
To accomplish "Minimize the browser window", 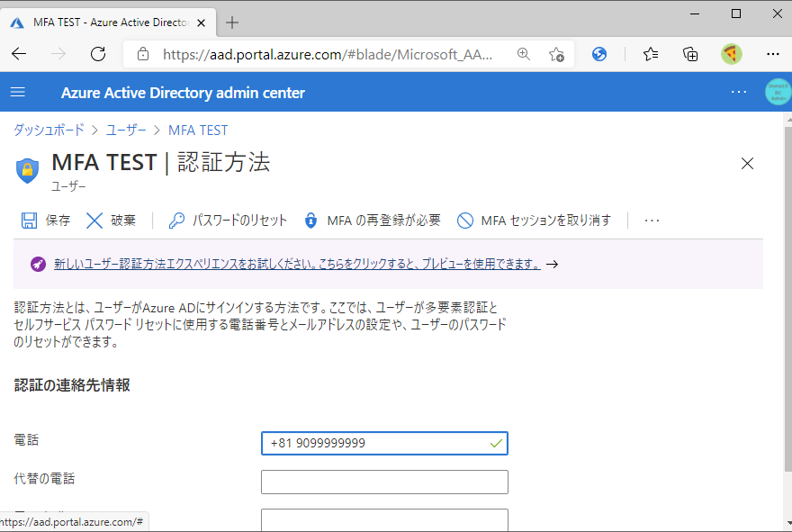I will point(695,14).
